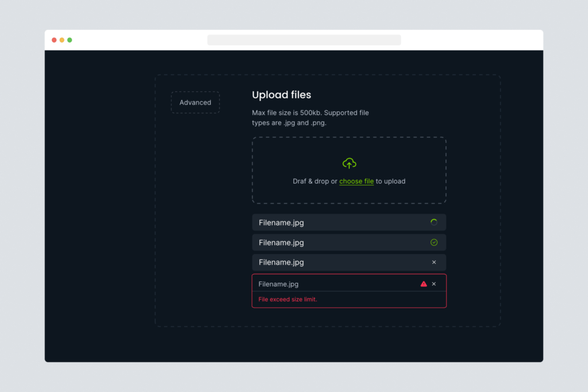The width and height of the screenshot is (588, 392).
Task: Remove the file showing the size limit error
Action: (x=434, y=284)
